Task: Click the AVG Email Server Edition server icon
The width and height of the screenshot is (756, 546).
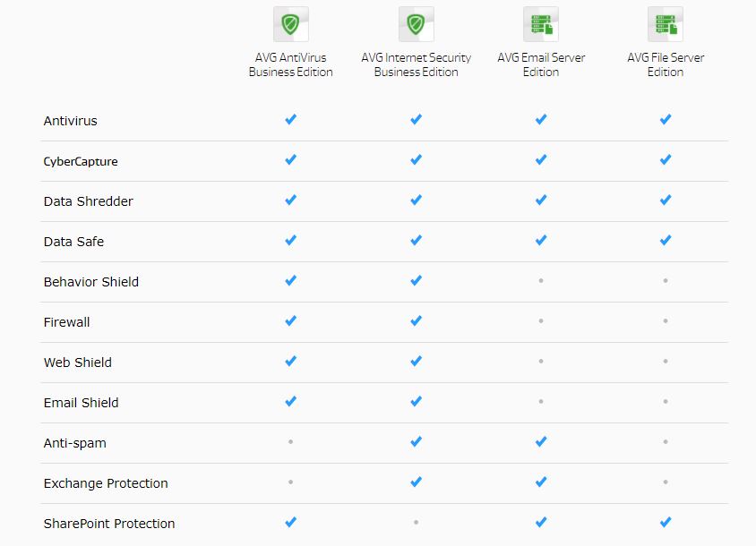Action: click(x=541, y=24)
